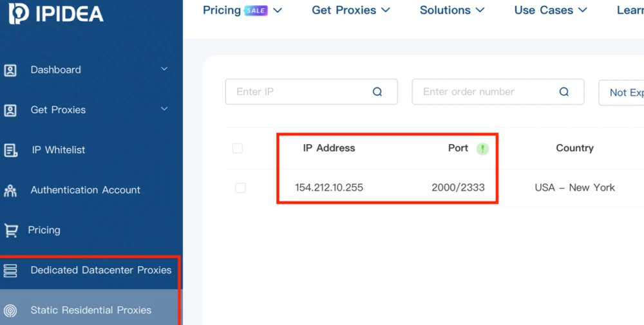Click the IP Whitelist list icon
The height and width of the screenshot is (325, 644).
10,150
